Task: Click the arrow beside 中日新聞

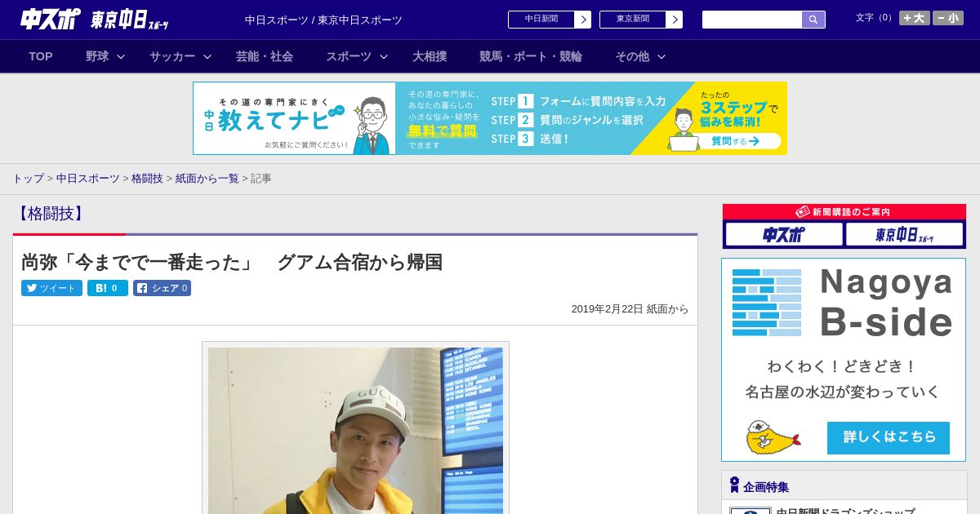Action: click(583, 20)
